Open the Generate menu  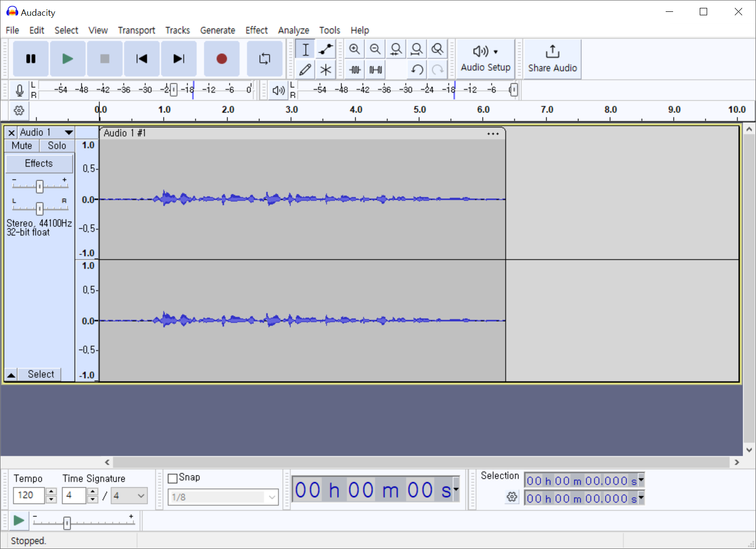218,30
